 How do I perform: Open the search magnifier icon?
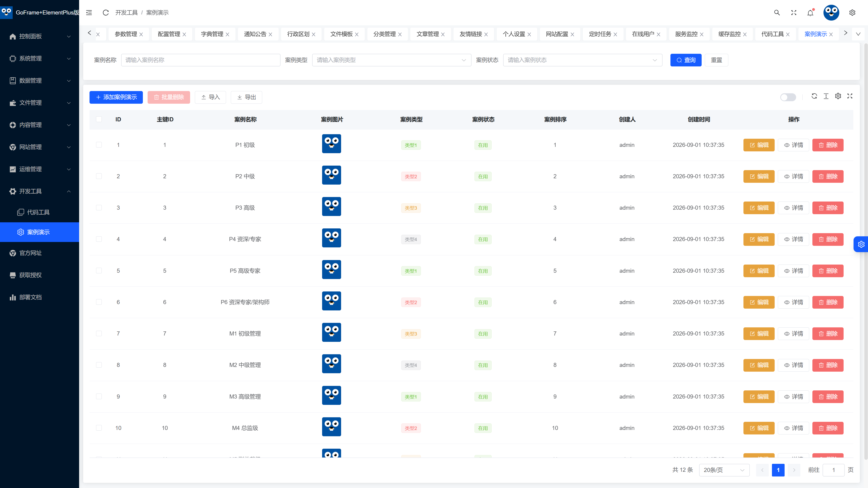click(x=777, y=12)
